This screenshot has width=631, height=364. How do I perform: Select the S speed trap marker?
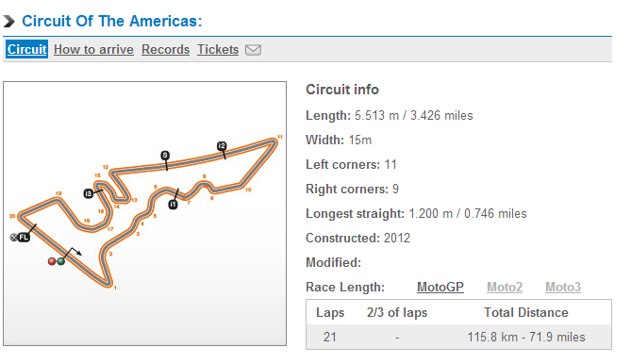coord(165,155)
